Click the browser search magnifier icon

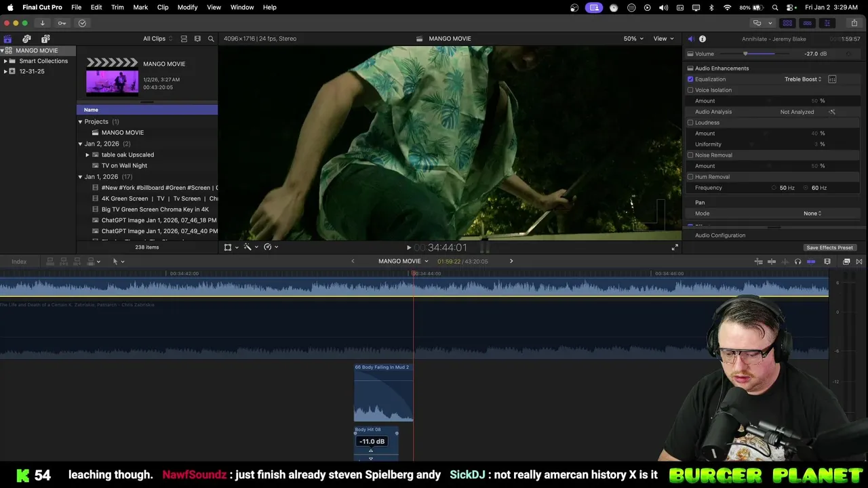click(211, 39)
